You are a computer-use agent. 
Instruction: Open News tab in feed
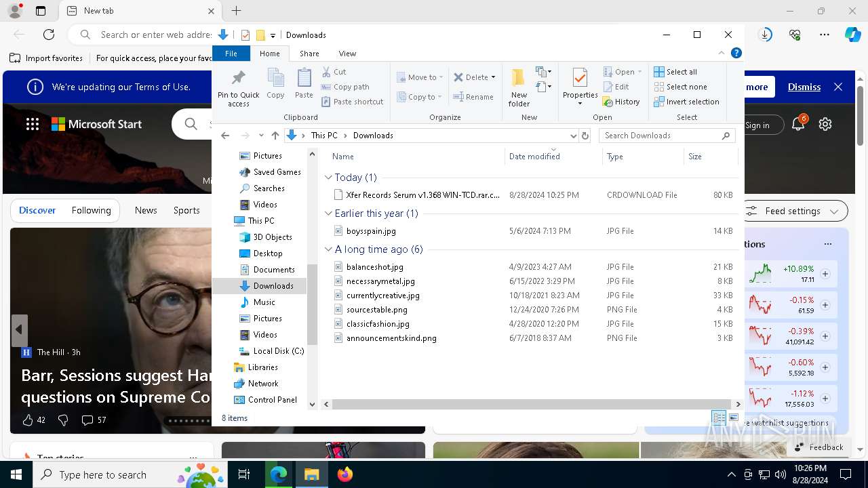point(146,210)
